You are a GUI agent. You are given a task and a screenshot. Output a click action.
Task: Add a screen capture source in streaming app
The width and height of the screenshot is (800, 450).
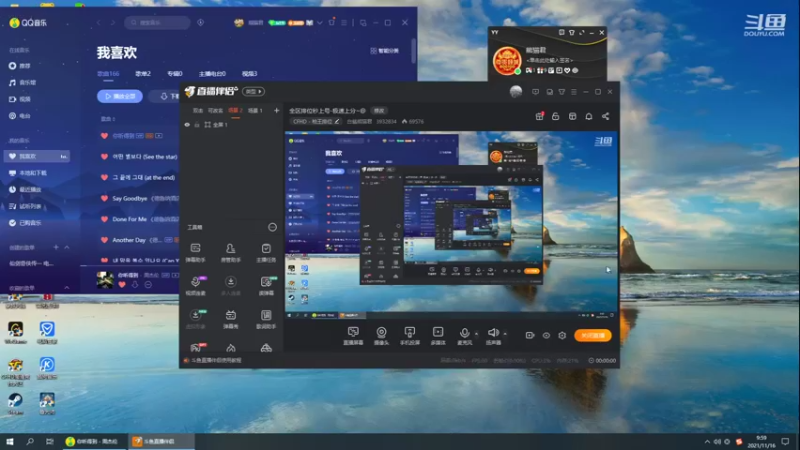click(353, 336)
